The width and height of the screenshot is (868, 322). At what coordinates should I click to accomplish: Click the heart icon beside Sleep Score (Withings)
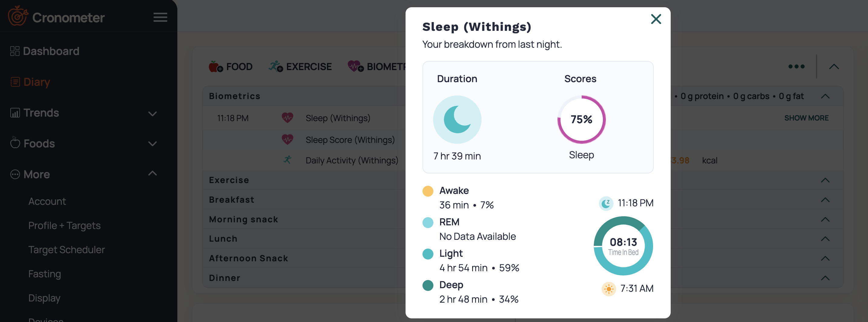point(287,140)
